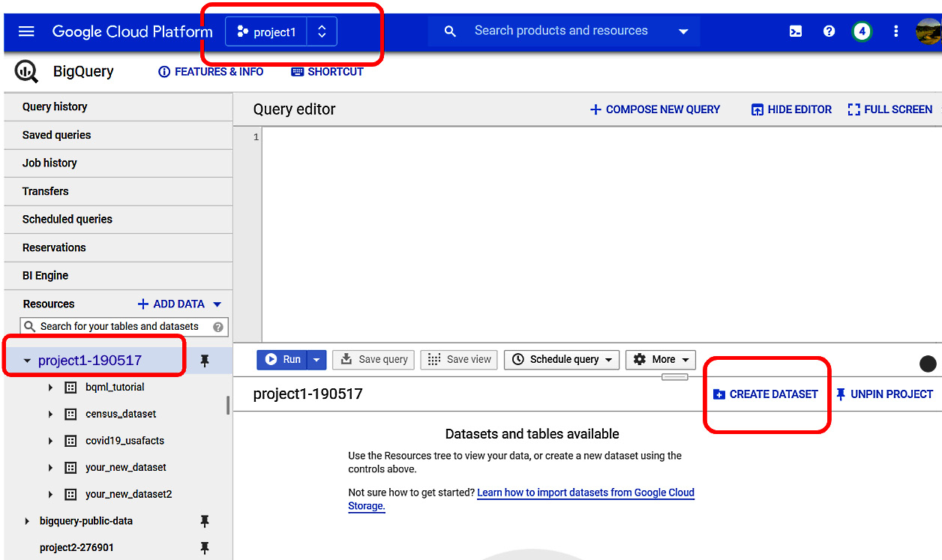Click the your_new_dataset dataset icon

pos(70,468)
